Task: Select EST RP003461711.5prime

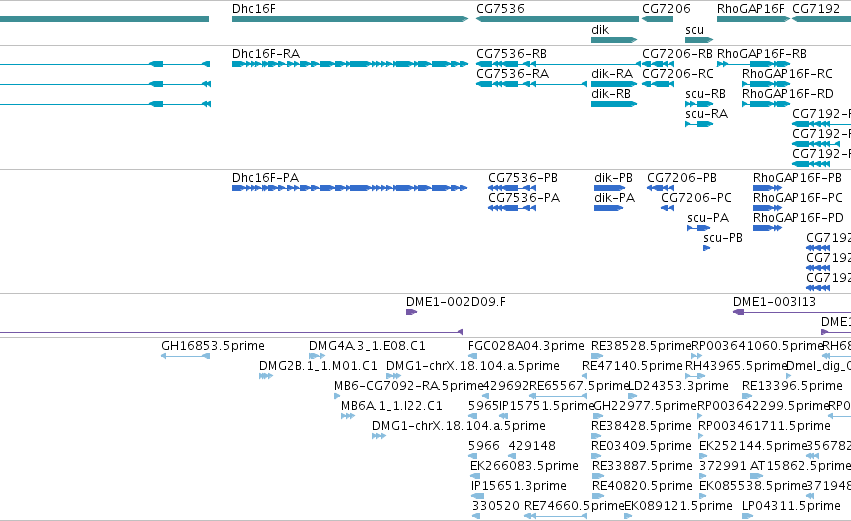Action: (x=701, y=436)
